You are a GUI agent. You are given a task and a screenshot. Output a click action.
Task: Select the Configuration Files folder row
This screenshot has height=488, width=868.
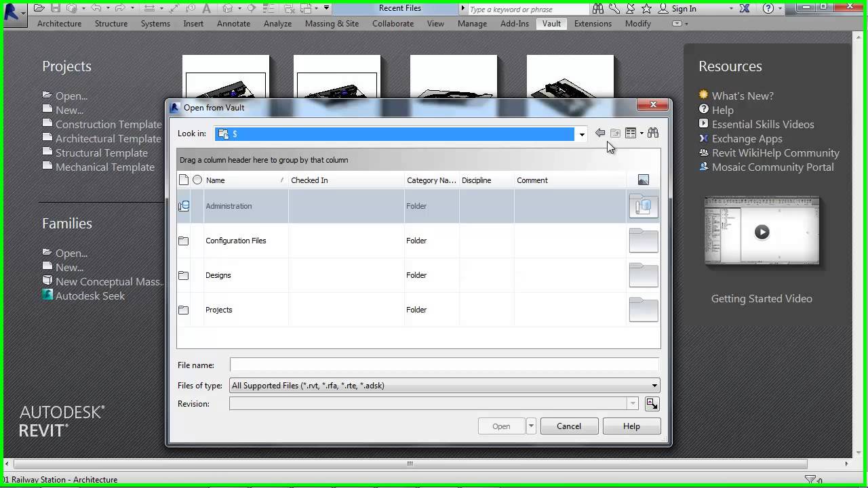tap(418, 241)
